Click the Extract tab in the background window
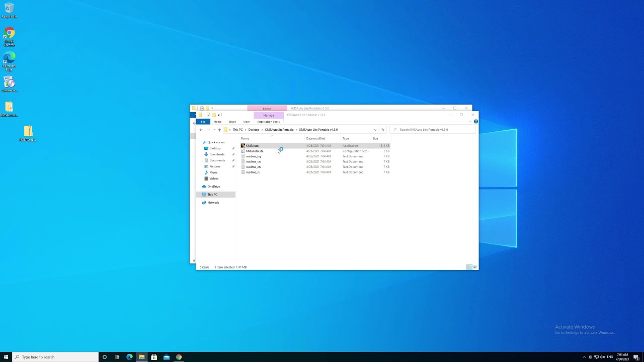Viewport: 644px width, 362px height. (x=267, y=108)
